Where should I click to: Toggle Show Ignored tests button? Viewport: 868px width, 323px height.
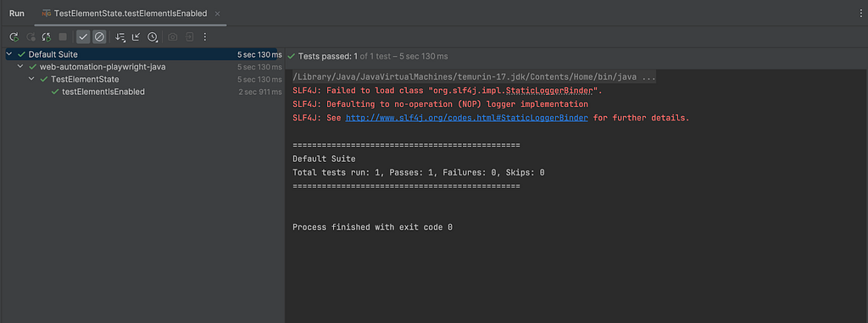tap(99, 37)
